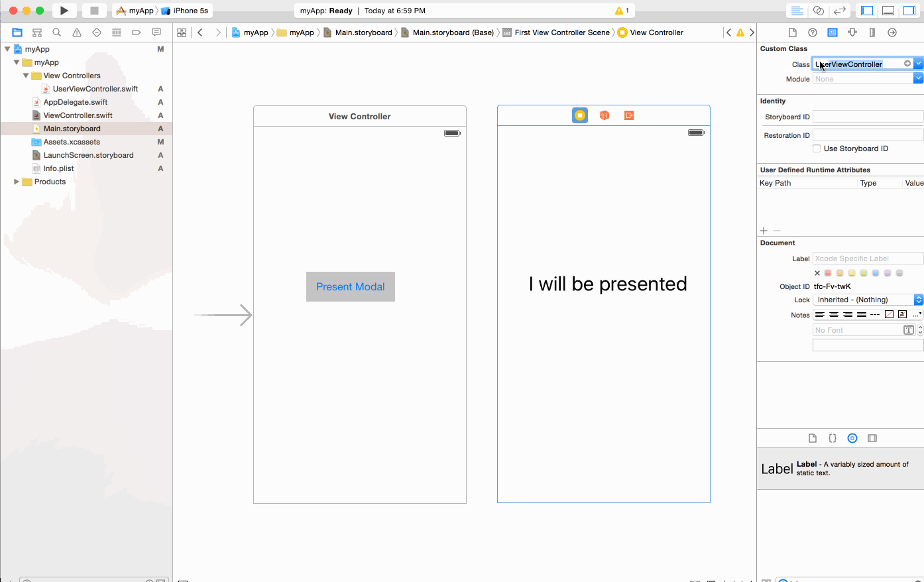
Task: Stop the running scheme
Action: (94, 11)
